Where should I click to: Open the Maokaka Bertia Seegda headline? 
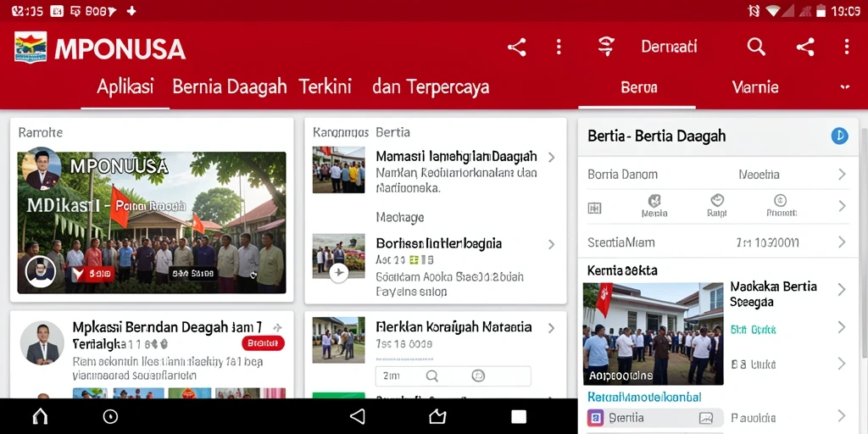[x=773, y=294]
